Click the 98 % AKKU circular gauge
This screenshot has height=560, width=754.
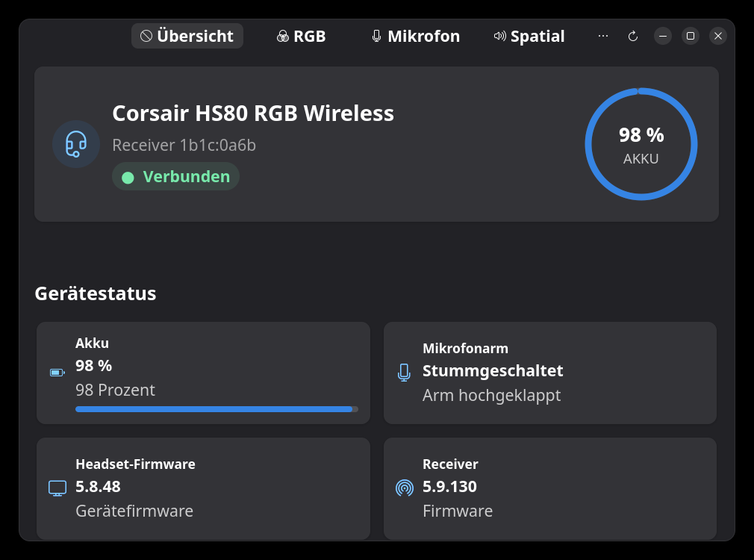641,144
